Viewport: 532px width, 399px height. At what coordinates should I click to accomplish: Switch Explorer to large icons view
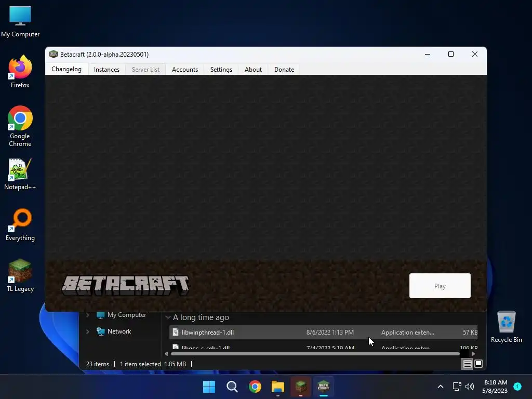[x=478, y=364]
